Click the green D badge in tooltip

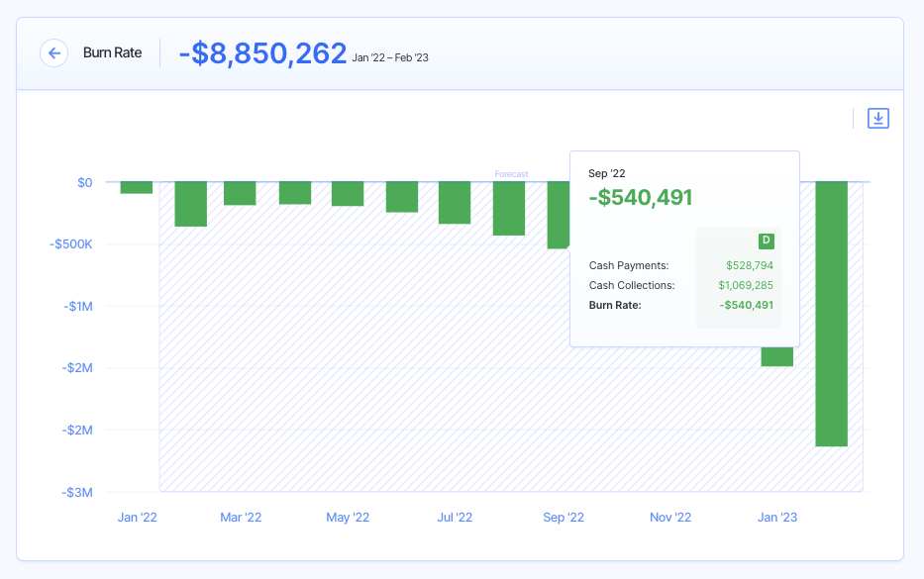coord(766,241)
